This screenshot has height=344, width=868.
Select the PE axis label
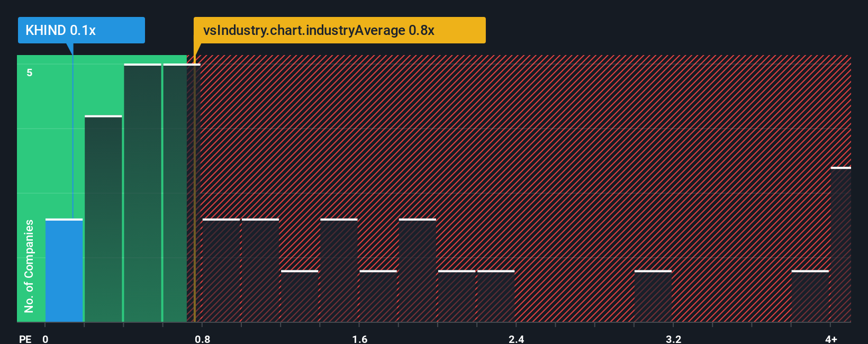pos(25,339)
